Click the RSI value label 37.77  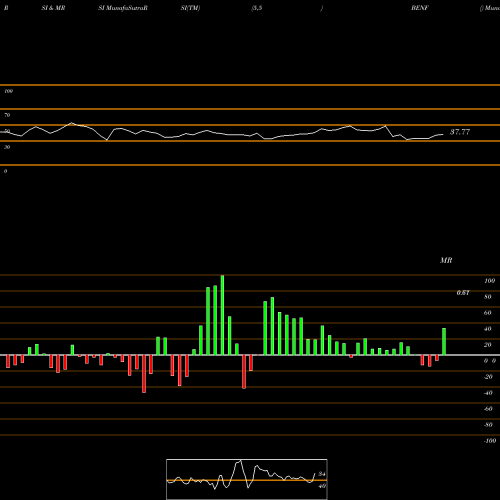click(460, 132)
